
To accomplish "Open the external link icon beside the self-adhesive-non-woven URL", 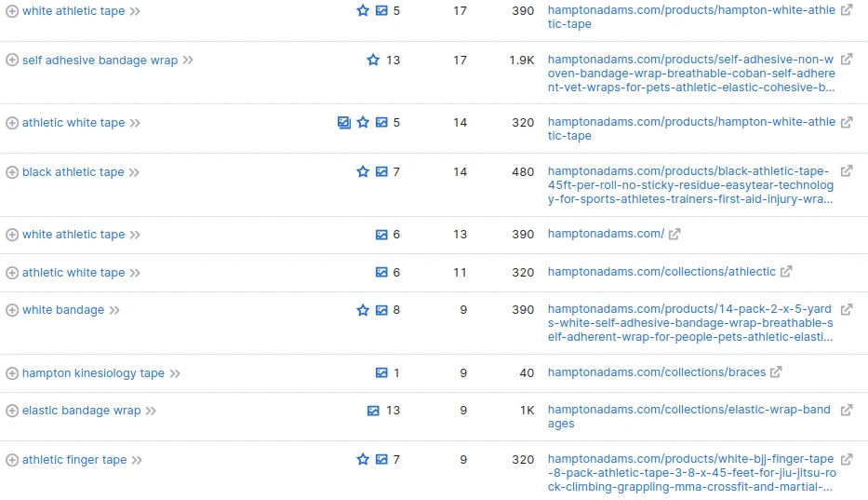I will pyautogui.click(x=847, y=60).
